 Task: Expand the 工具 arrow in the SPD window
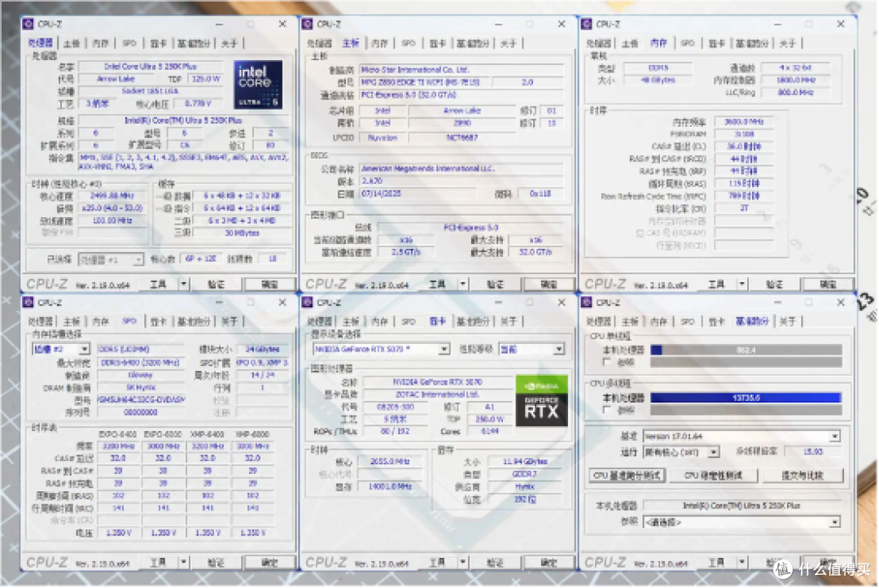[183, 562]
